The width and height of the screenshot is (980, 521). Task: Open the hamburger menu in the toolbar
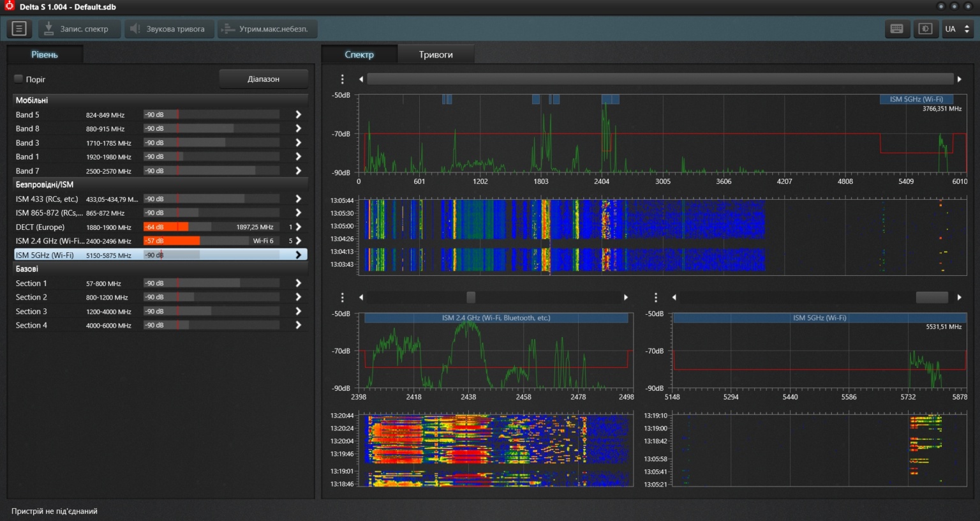point(19,29)
